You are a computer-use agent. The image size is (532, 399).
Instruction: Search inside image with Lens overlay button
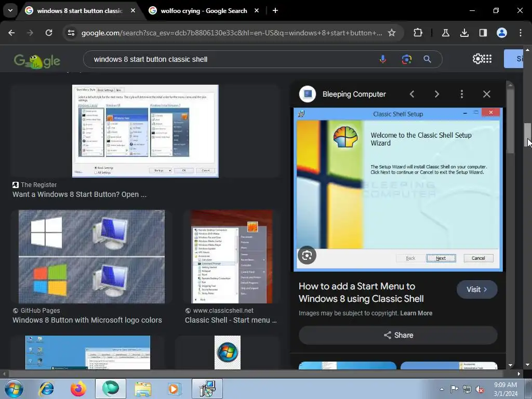[307, 255]
